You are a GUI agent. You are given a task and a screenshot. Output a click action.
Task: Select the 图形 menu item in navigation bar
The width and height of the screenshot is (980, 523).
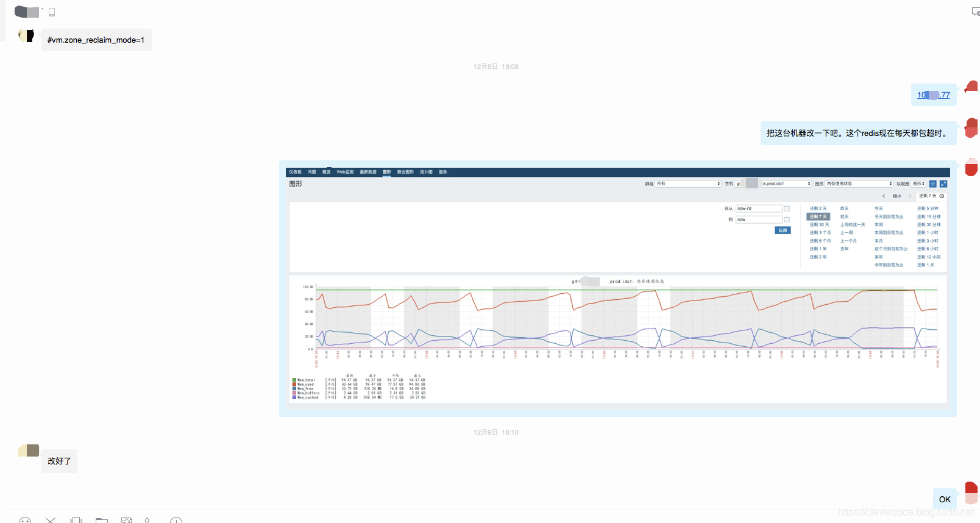[x=387, y=172]
